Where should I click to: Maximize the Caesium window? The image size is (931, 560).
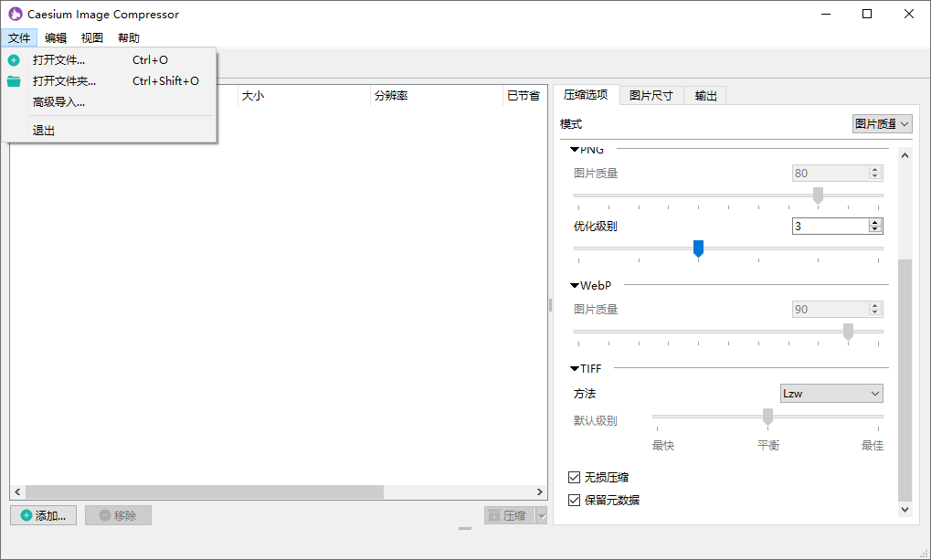coord(867,14)
